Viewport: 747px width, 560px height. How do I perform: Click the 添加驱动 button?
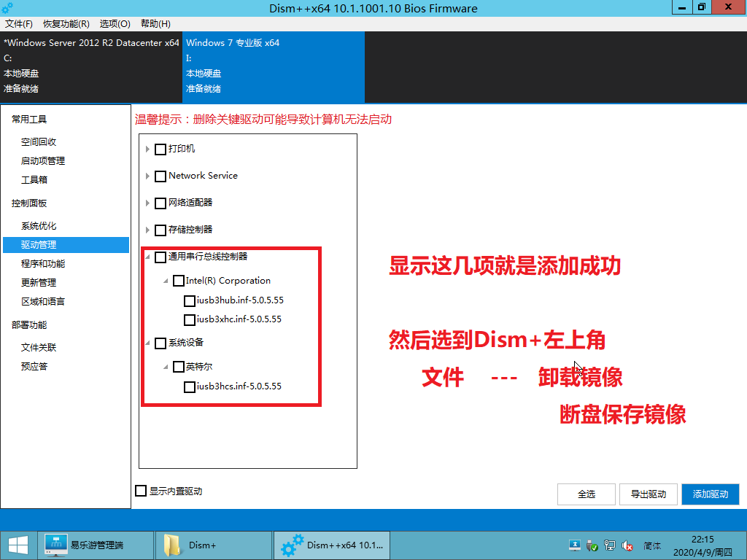coord(711,494)
